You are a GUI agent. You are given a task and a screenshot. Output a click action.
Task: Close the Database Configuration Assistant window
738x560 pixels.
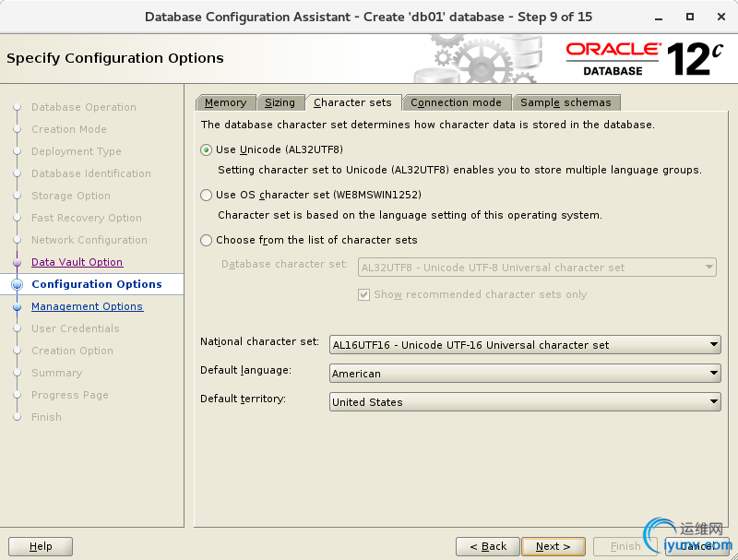(721, 17)
